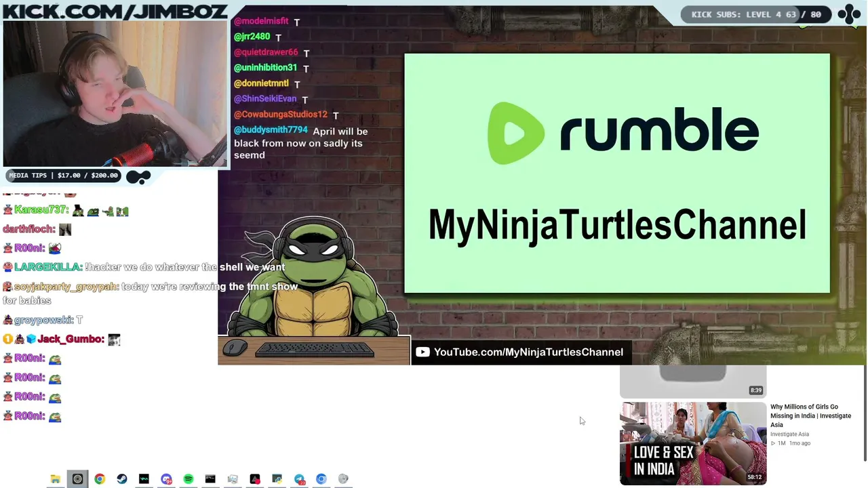Click username Jack_Gumbo in Kick chat

pos(71,339)
